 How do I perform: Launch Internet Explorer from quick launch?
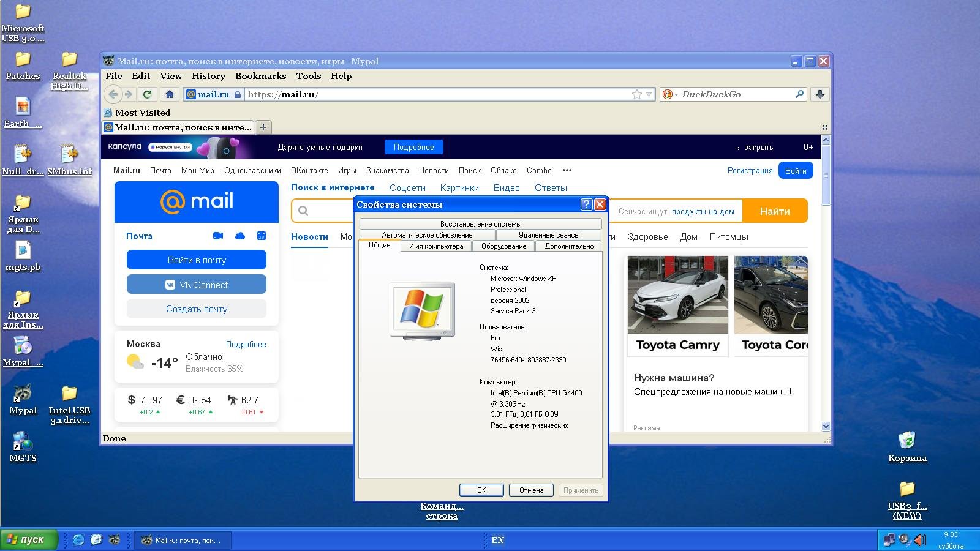[x=78, y=540]
